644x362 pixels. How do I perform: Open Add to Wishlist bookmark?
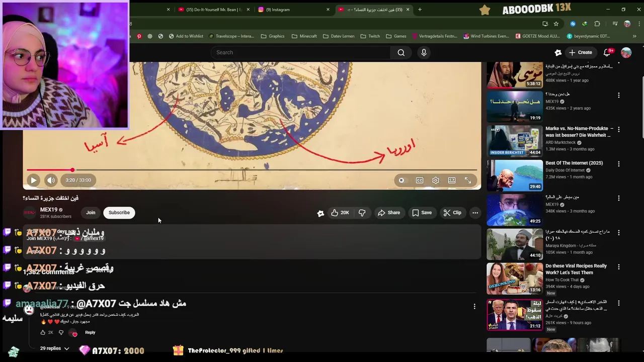[x=186, y=36]
